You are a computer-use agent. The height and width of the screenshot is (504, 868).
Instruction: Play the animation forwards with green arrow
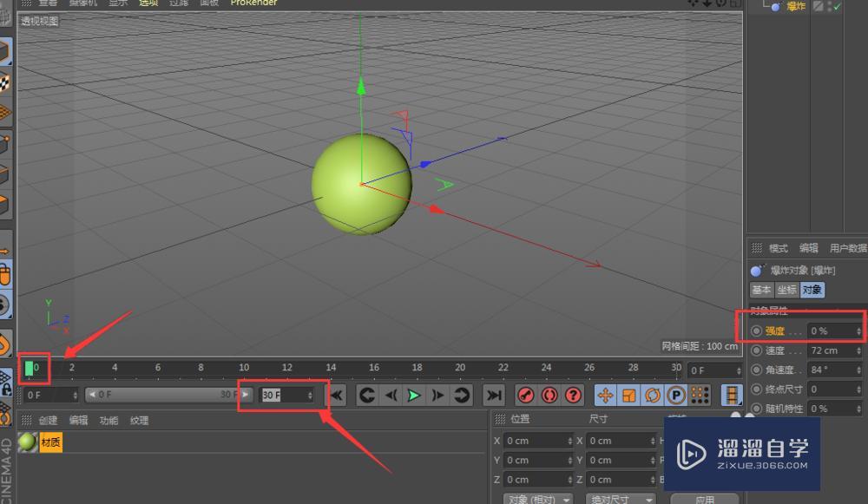click(413, 395)
